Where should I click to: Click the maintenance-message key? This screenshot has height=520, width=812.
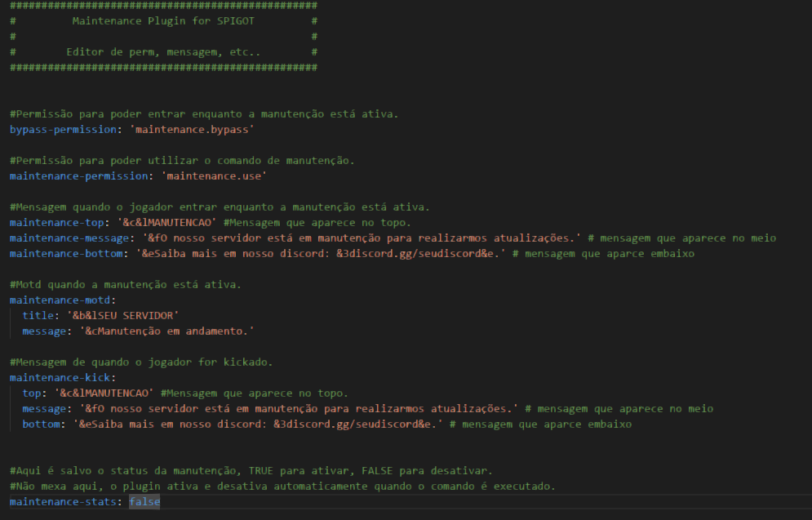click(x=69, y=238)
